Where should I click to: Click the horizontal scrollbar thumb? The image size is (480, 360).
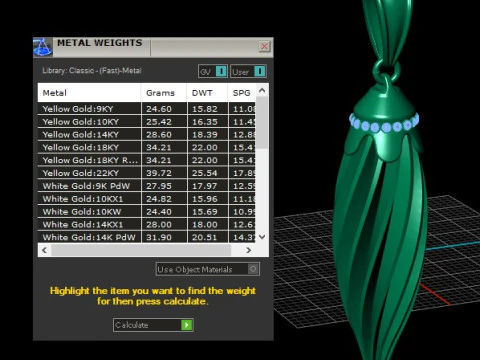141,250
